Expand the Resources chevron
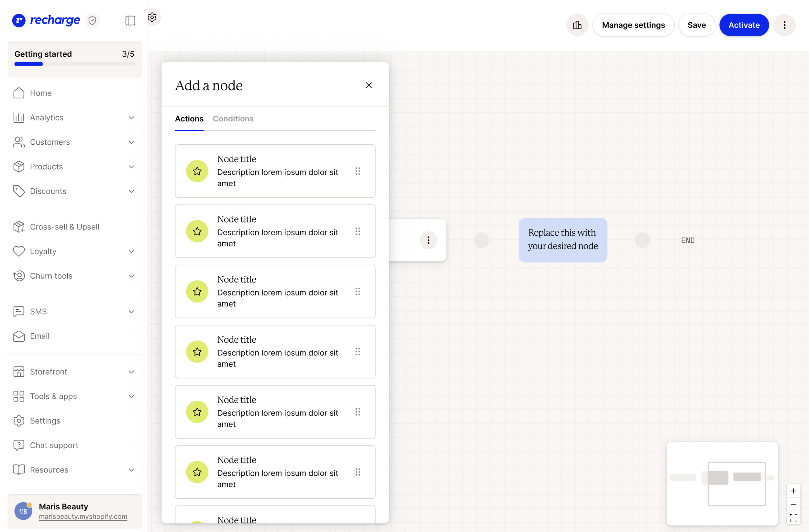This screenshot has width=809, height=532. point(131,470)
